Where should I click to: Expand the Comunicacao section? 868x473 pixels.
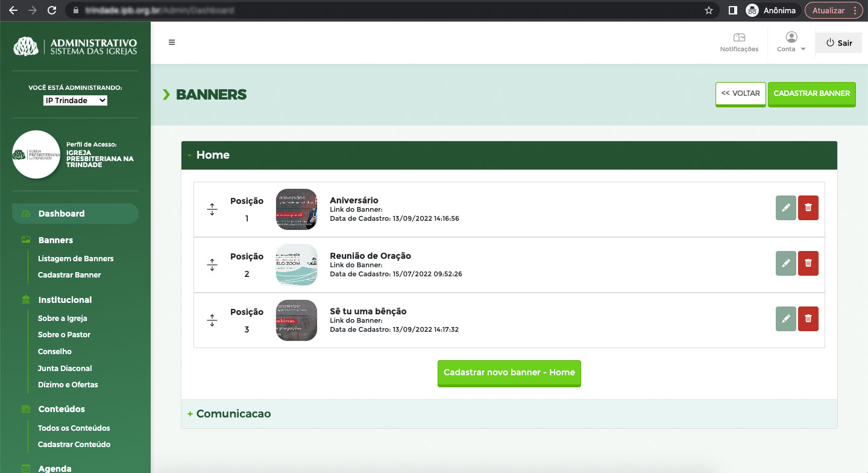[x=233, y=414]
